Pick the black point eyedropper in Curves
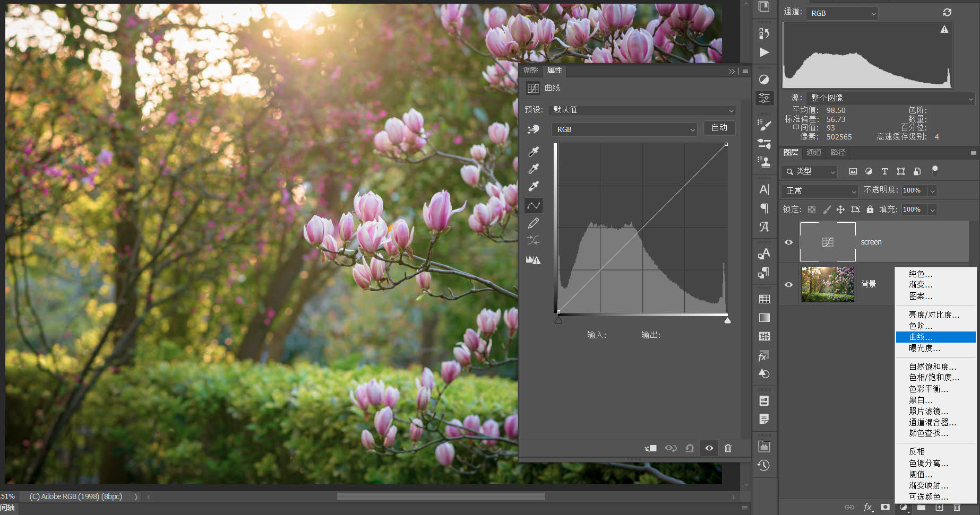The height and width of the screenshot is (515, 980). coord(534,152)
